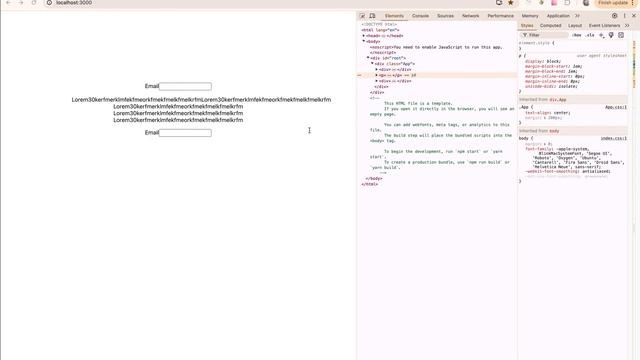Viewport: 640px width, 360px height.
Task: Expand the selected p element node
Action: click(376, 75)
